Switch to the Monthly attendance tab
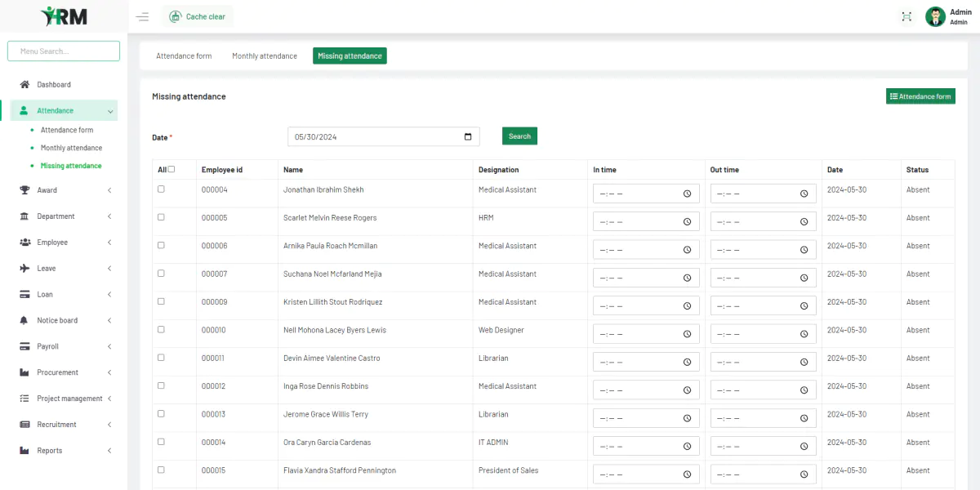The height and width of the screenshot is (490, 980). pyautogui.click(x=265, y=56)
